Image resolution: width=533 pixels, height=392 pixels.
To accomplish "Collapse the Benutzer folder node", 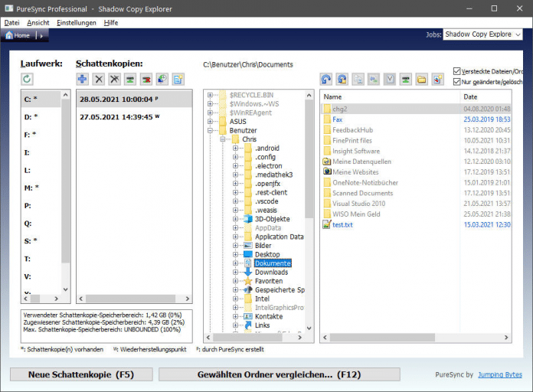I will (x=210, y=130).
